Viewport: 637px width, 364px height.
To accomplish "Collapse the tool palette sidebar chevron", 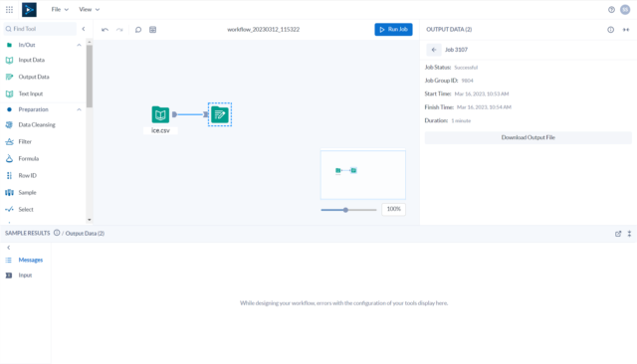I will 84,29.
